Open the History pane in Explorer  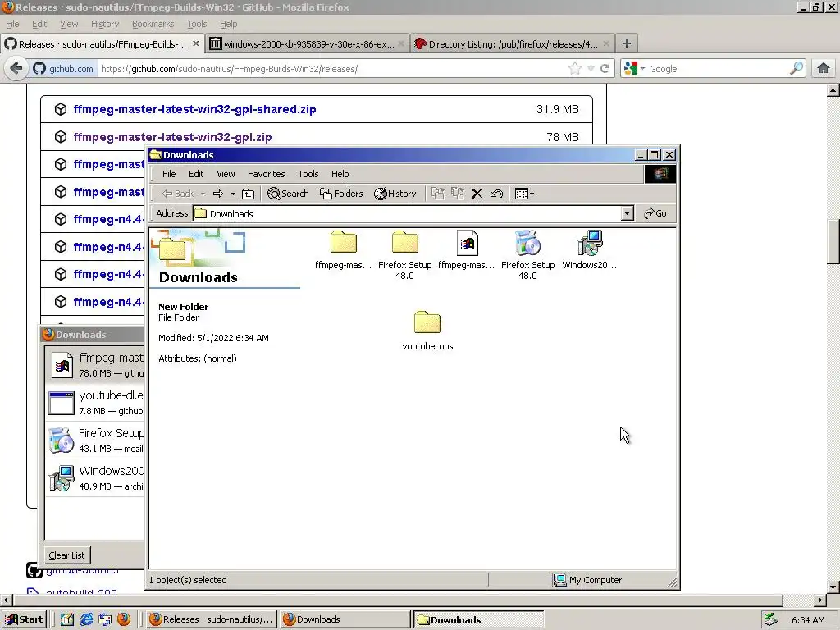[x=395, y=194]
